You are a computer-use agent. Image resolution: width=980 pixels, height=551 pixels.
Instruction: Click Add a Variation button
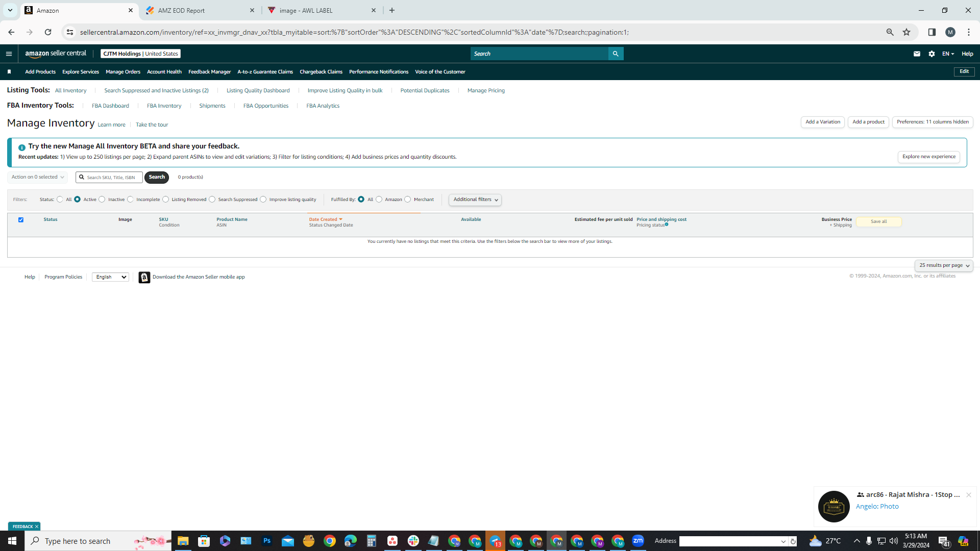[823, 122]
